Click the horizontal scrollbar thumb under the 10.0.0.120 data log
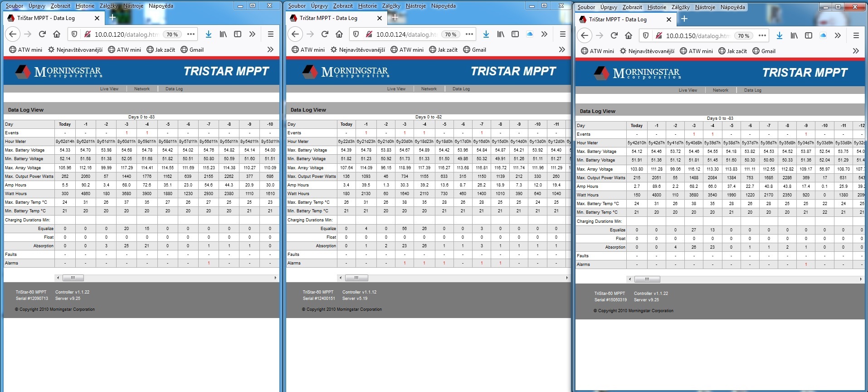The image size is (868, 392). coord(73,278)
